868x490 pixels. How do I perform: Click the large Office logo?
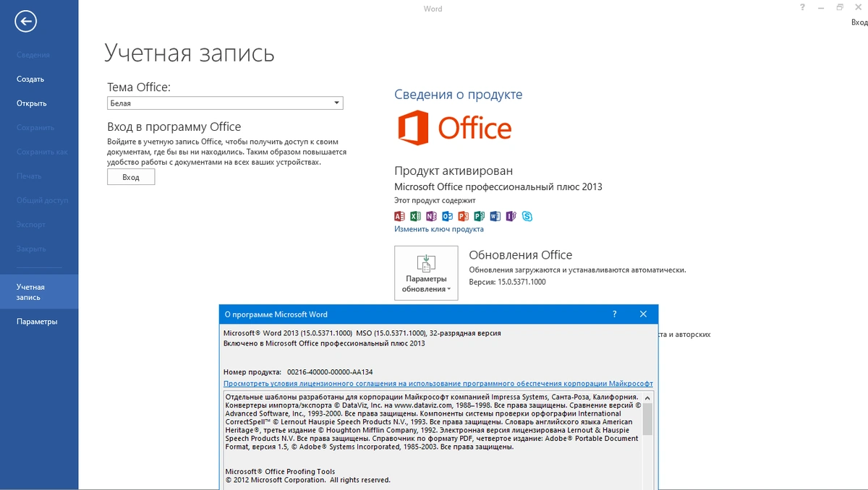tap(454, 128)
